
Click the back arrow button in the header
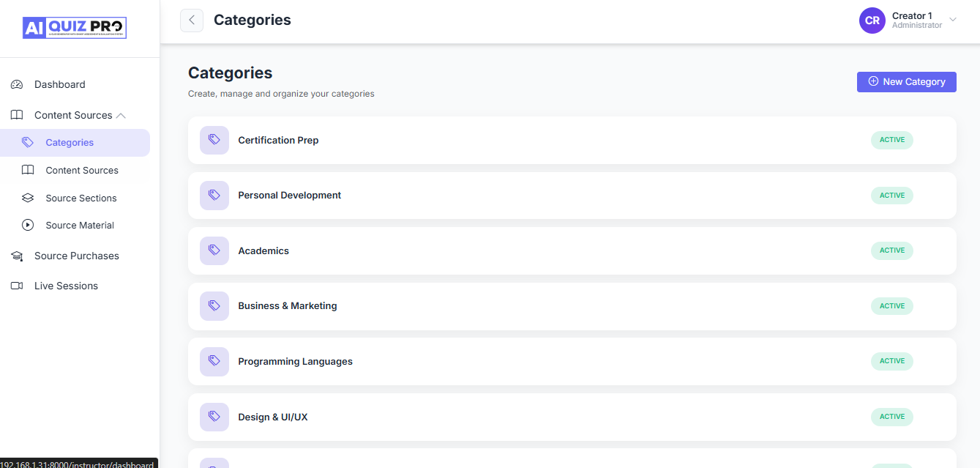click(192, 21)
